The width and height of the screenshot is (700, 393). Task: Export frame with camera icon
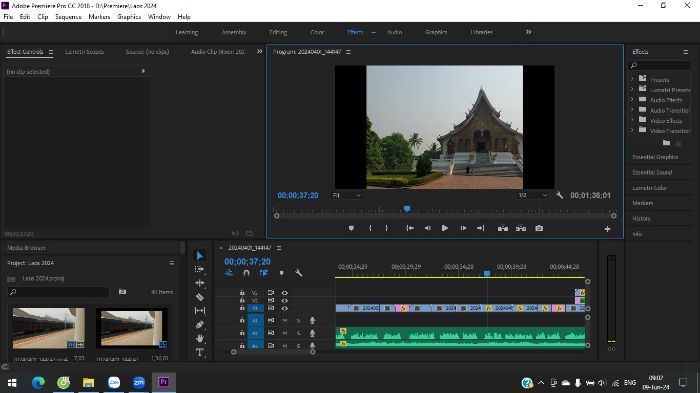coord(539,228)
